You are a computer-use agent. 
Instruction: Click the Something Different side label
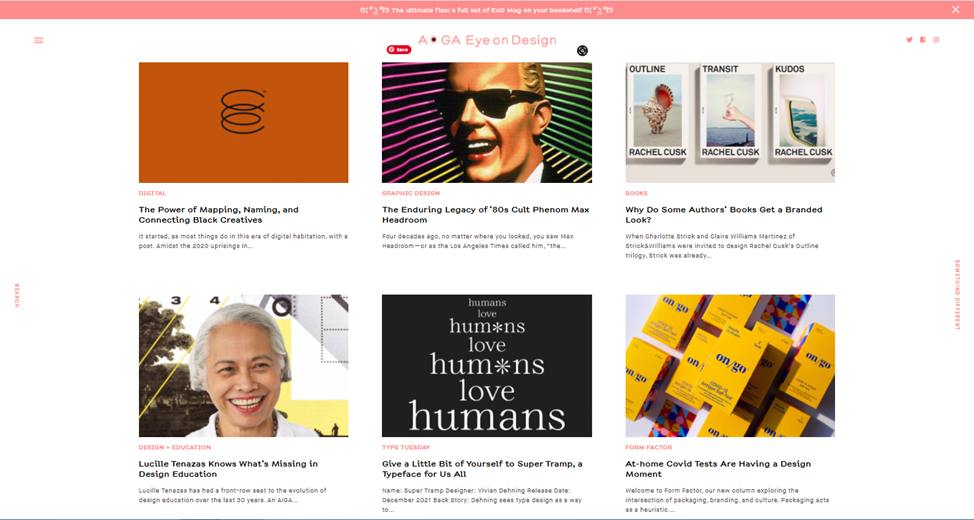[x=956, y=295]
